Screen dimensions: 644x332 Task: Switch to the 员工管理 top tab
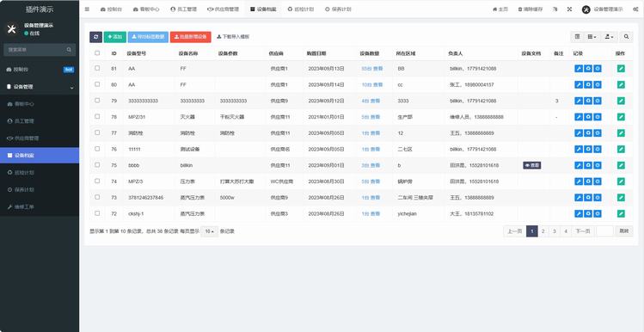pos(183,9)
